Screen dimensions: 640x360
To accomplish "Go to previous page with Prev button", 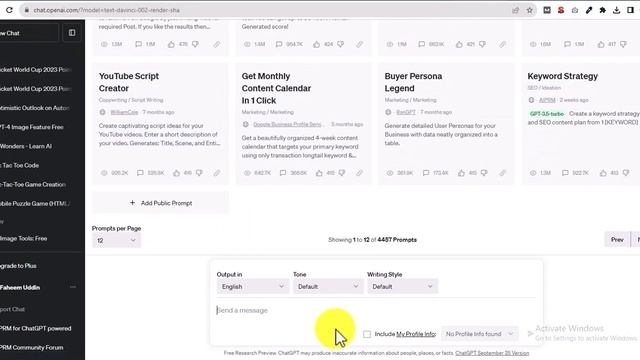I will pyautogui.click(x=617, y=240).
